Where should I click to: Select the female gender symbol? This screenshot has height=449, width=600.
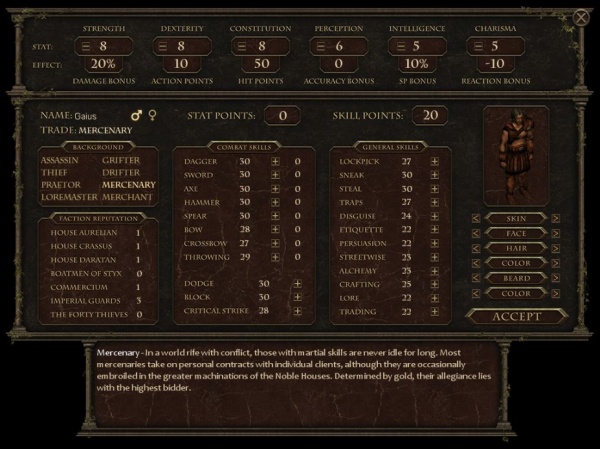point(152,116)
